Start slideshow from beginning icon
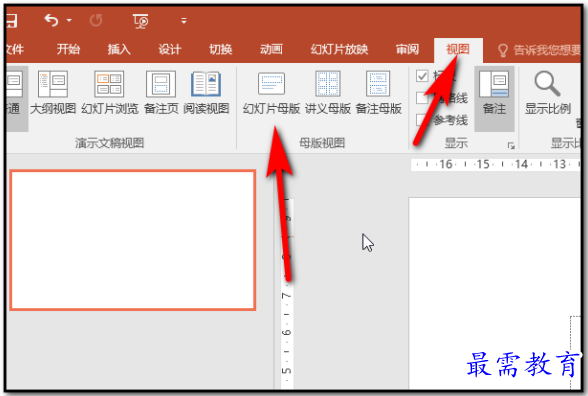The width and height of the screenshot is (588, 396). click(x=141, y=21)
